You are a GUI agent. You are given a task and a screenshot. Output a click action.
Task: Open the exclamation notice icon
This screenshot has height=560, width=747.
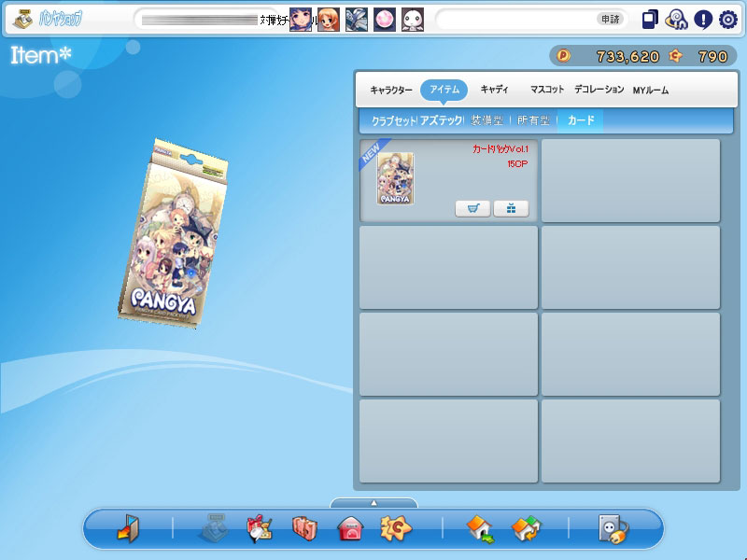coord(703,20)
